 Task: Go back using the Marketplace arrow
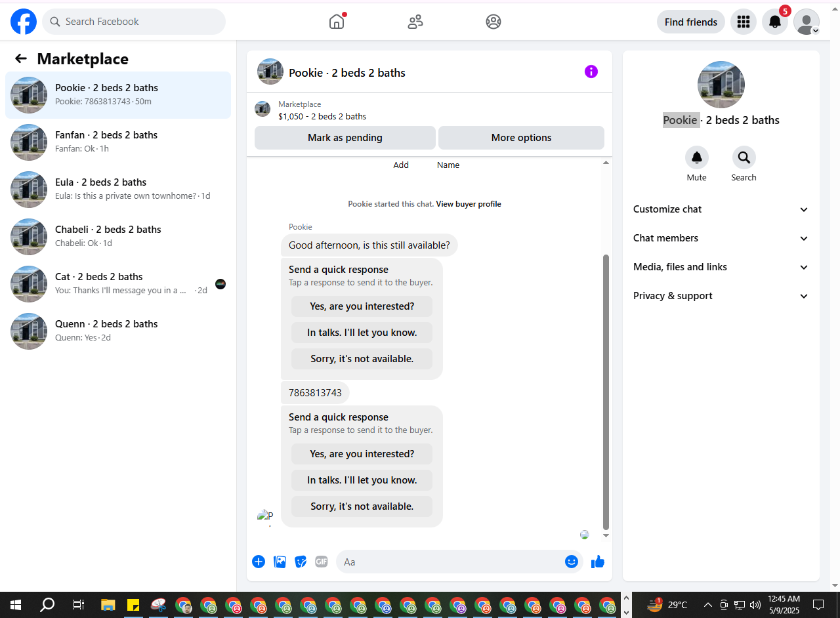point(21,58)
